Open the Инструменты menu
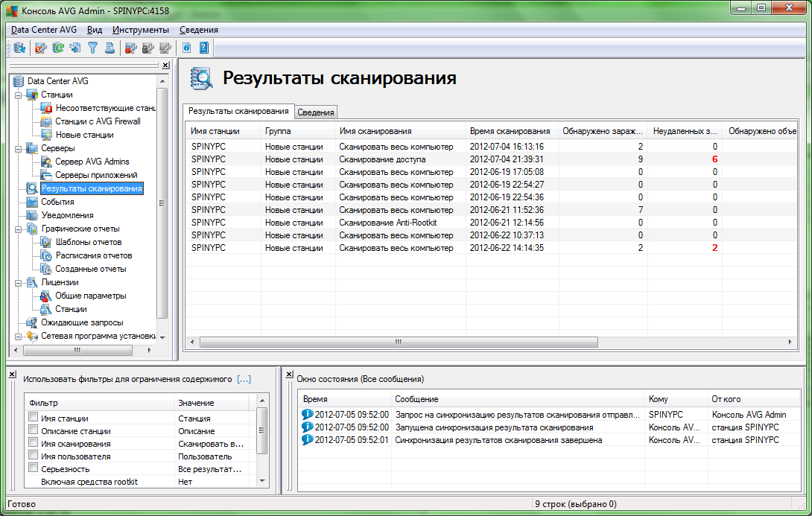This screenshot has width=812, height=516. point(141,30)
